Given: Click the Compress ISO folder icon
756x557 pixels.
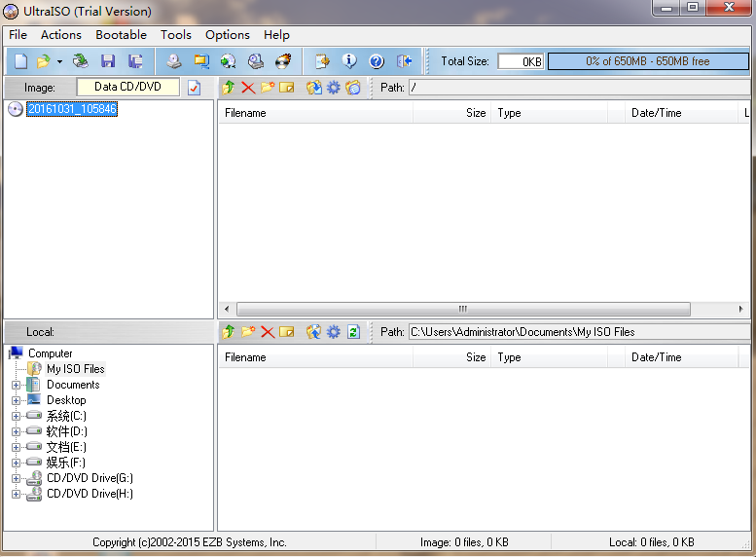Looking at the screenshot, I should [201, 61].
